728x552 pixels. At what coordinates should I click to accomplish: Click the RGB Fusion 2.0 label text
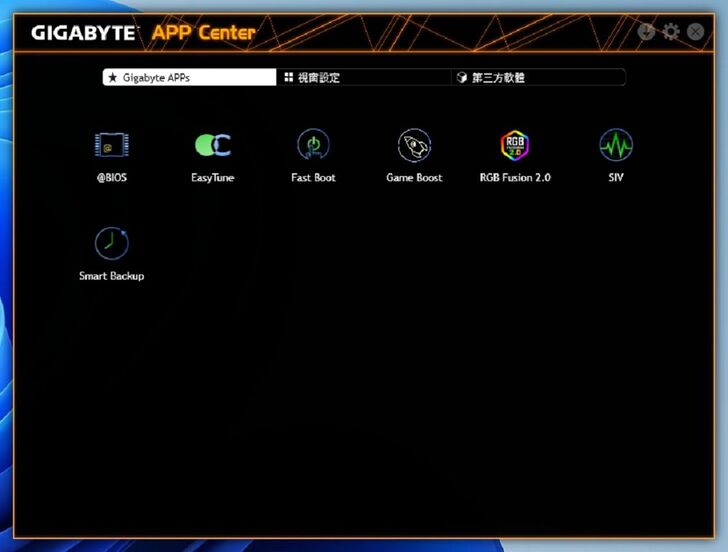pos(515,177)
